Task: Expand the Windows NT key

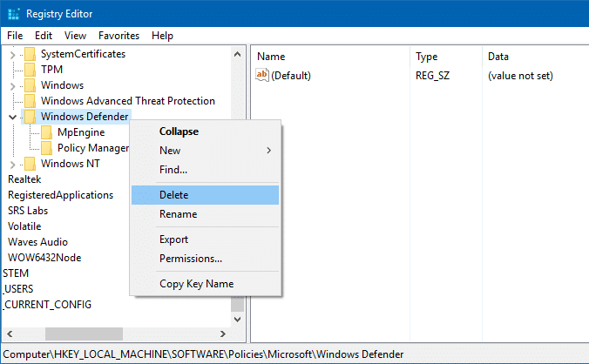Action: coord(12,165)
